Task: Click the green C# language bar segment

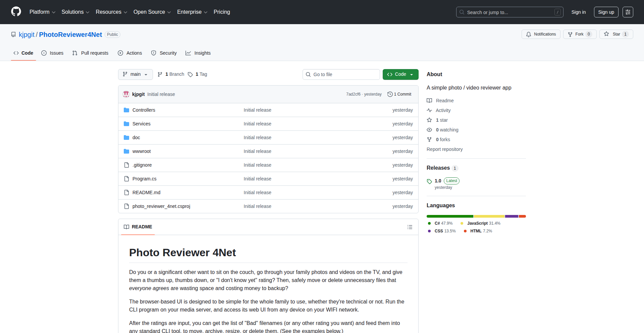Action: [449, 216]
